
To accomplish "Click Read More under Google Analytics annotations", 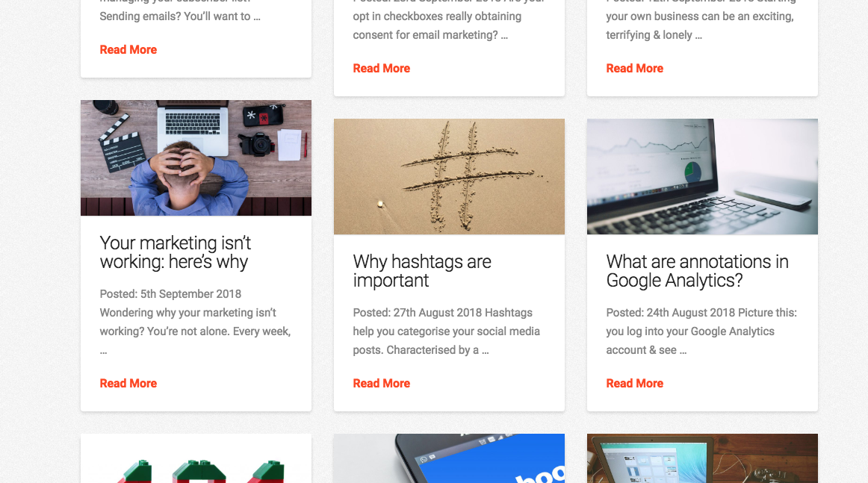I will click(x=634, y=384).
